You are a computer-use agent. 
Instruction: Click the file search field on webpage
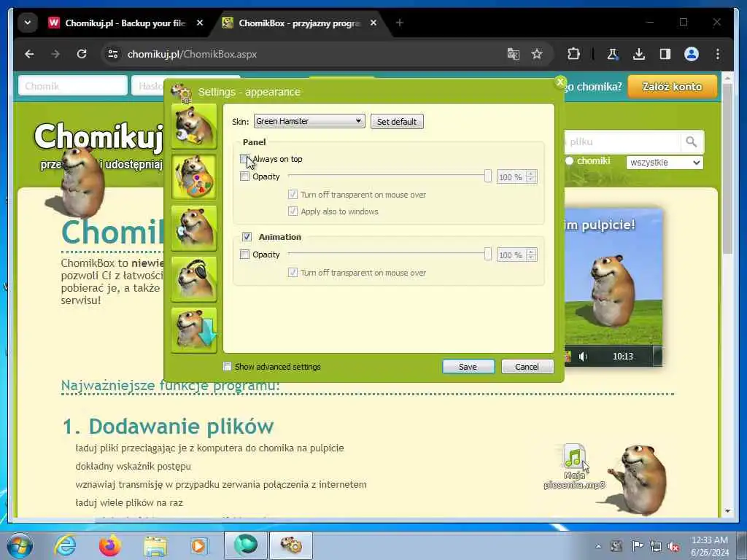pyautogui.click(x=622, y=142)
